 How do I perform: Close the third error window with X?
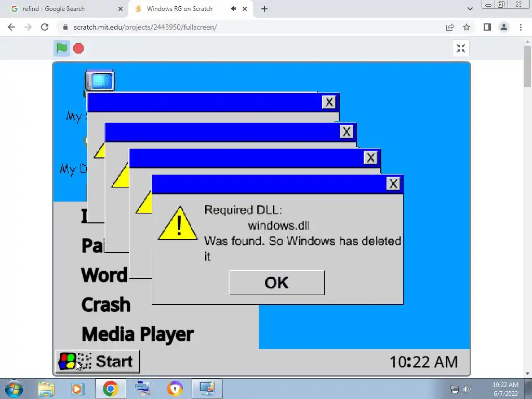point(347,131)
